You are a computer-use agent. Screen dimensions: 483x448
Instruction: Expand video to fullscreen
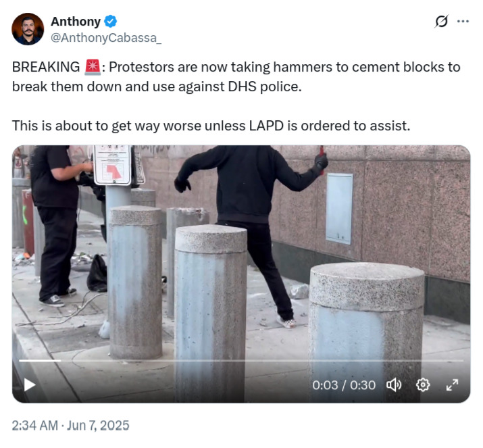pos(452,385)
